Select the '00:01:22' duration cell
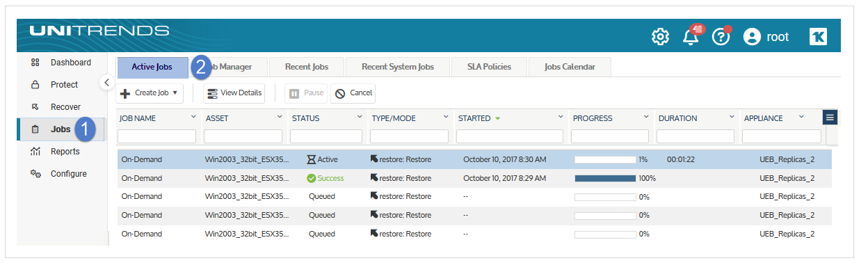The height and width of the screenshot is (272, 868). 682,159
